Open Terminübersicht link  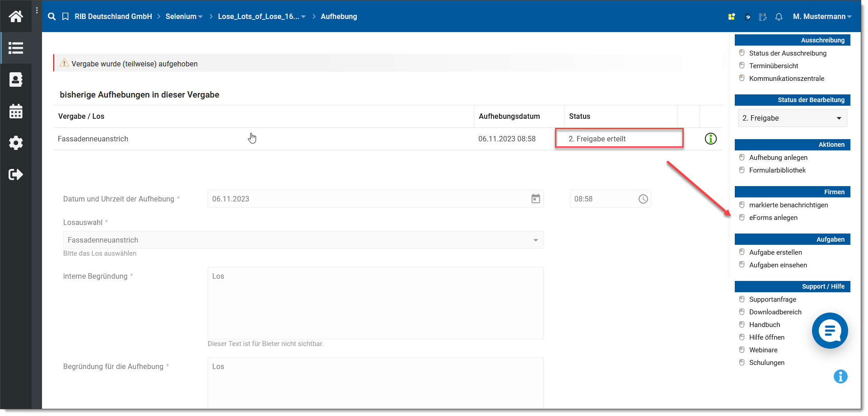(774, 65)
